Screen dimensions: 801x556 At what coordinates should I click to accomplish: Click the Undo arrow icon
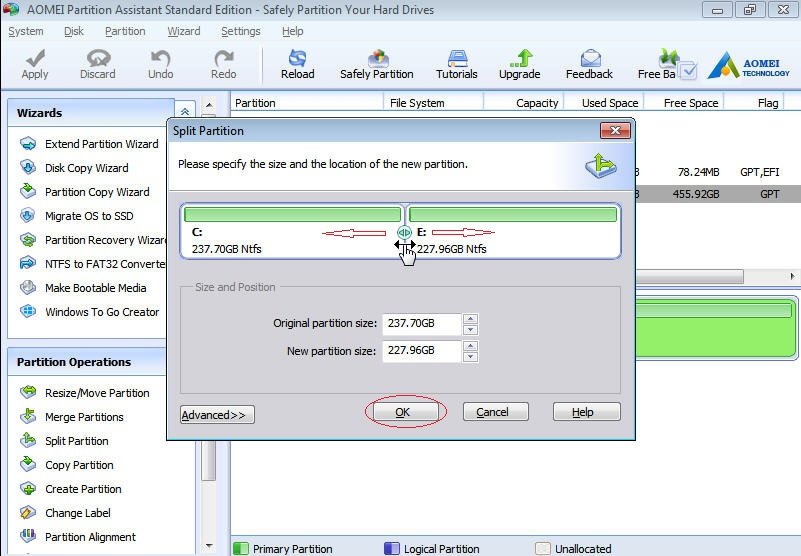coord(161,58)
